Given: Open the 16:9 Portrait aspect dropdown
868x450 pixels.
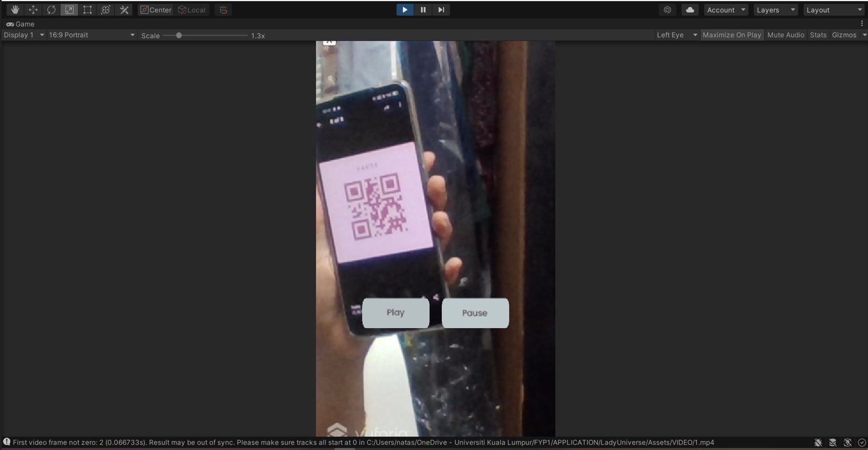Looking at the screenshot, I should (92, 35).
